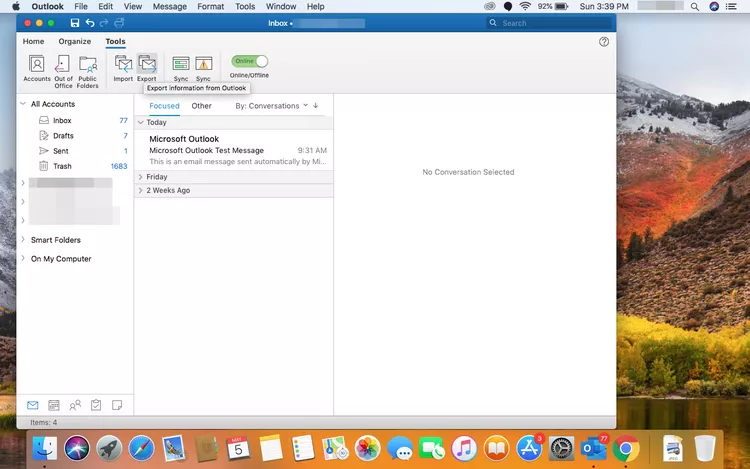Screen dimensions: 750x469
Task: Open Spotlight search in menu bar
Action: point(695,7)
